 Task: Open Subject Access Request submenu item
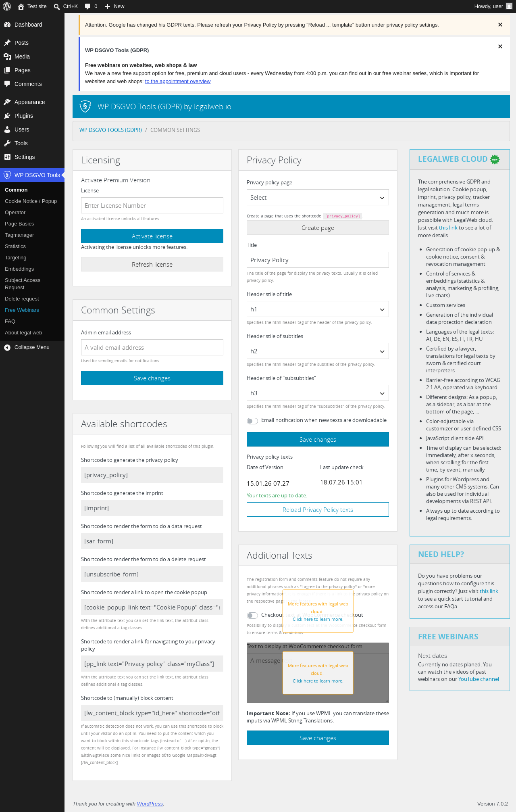click(x=23, y=284)
